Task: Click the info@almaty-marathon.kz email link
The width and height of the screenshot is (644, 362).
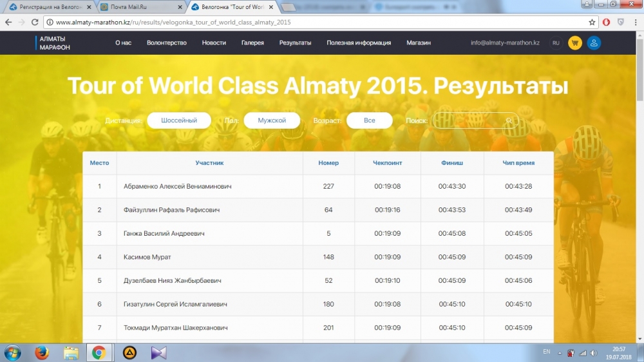Action: point(505,43)
